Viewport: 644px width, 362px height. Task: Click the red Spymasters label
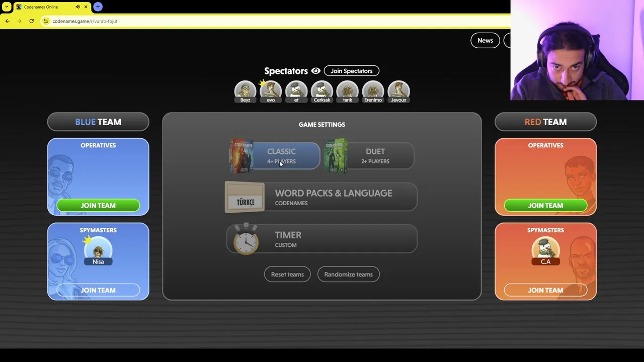(545, 230)
